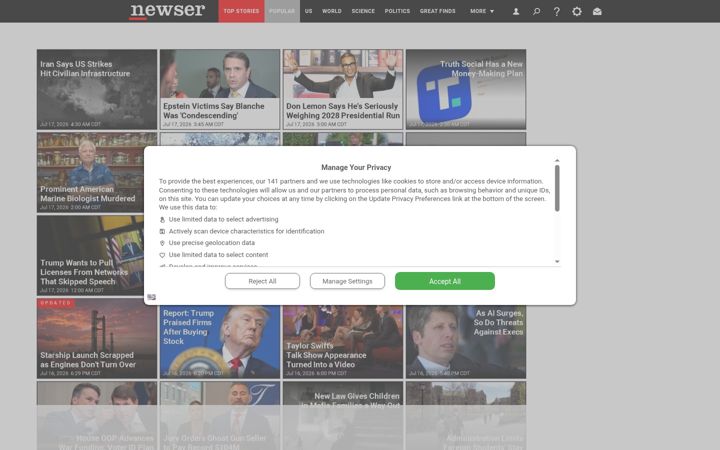Click the 'Use limited data to select advertising' icon
The image size is (720, 450).
[162, 220]
